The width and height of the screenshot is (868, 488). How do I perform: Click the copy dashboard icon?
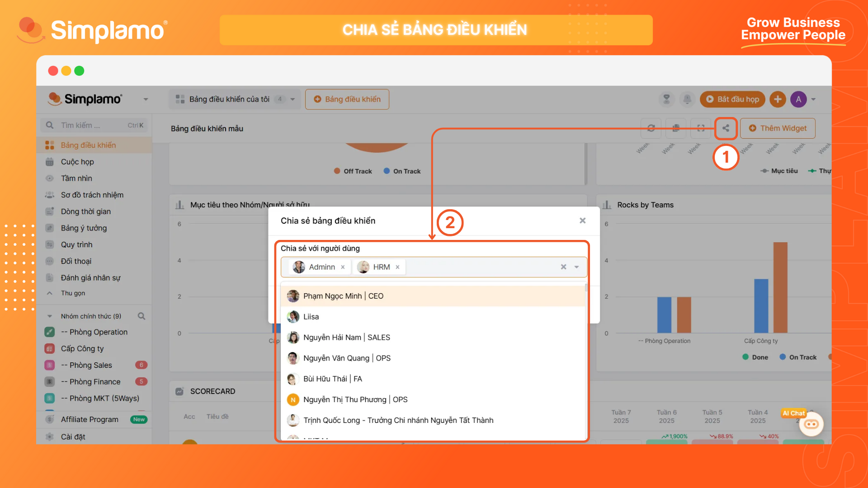tap(676, 128)
